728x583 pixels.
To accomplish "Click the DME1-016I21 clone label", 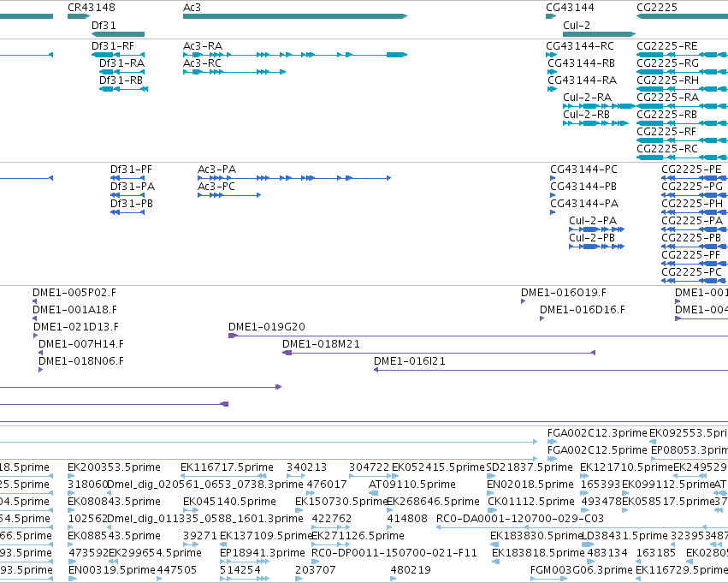I will coord(410,362).
